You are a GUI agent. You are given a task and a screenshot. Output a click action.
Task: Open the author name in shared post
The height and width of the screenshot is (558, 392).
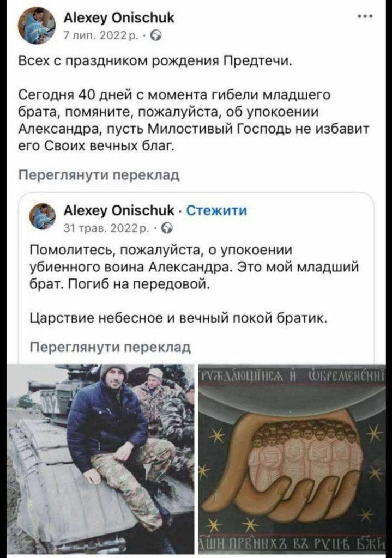pyautogui.click(x=119, y=210)
